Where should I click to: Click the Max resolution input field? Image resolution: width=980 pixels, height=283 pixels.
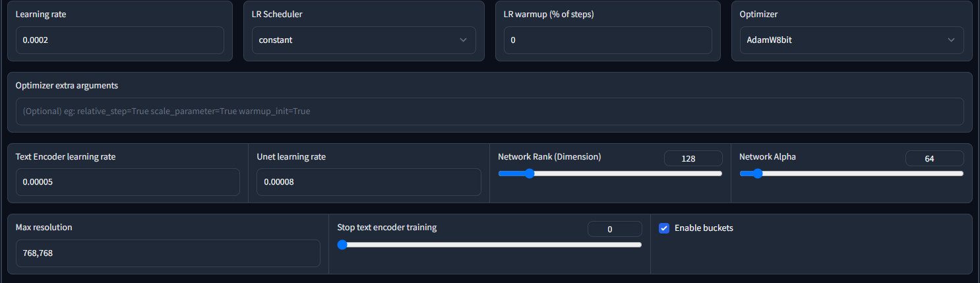168,253
